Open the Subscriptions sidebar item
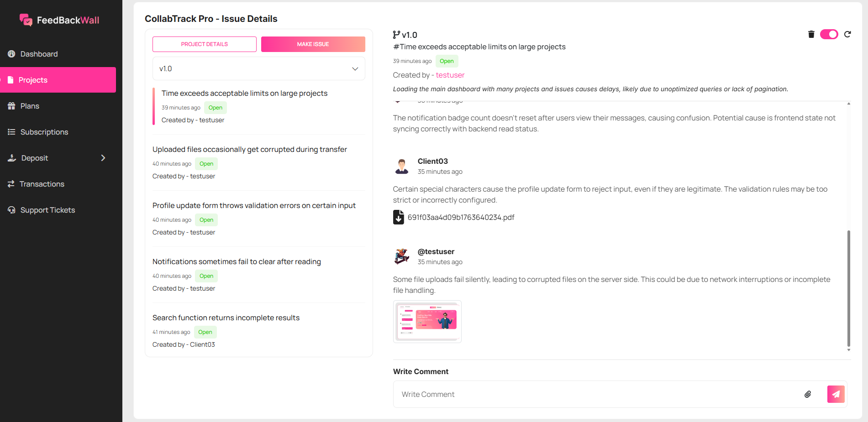Viewport: 868px width, 422px height. (x=44, y=132)
